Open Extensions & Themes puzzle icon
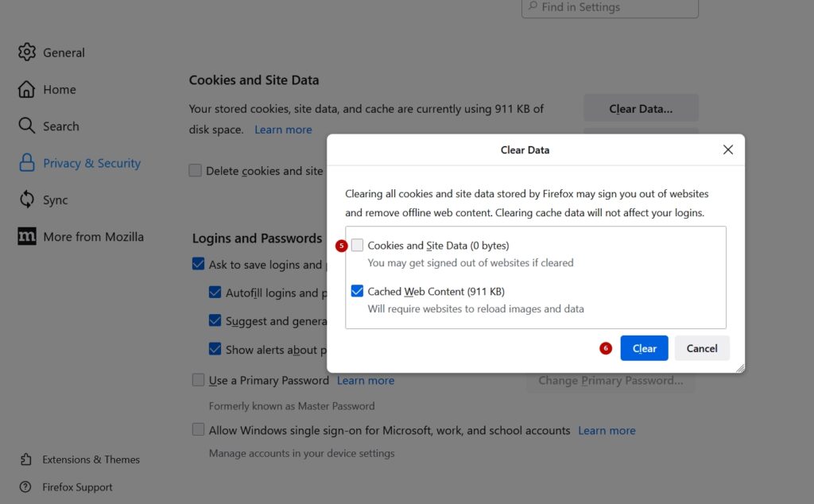The height and width of the screenshot is (504, 814). [x=25, y=459]
